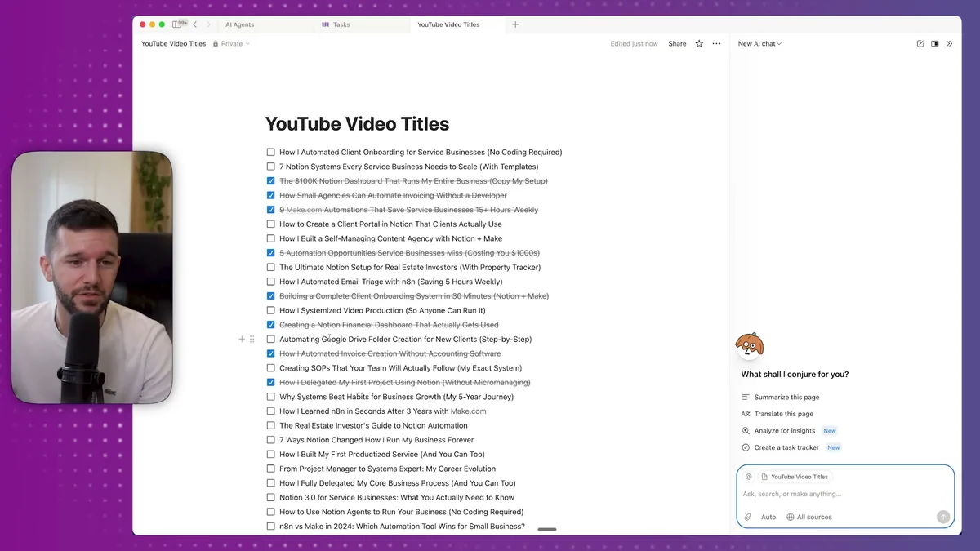The height and width of the screenshot is (551, 980).
Task: Open the New AI chat dropdown
Action: point(759,43)
